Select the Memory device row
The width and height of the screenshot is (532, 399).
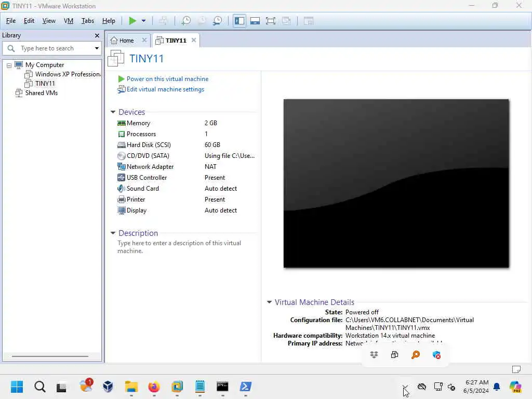point(186,123)
